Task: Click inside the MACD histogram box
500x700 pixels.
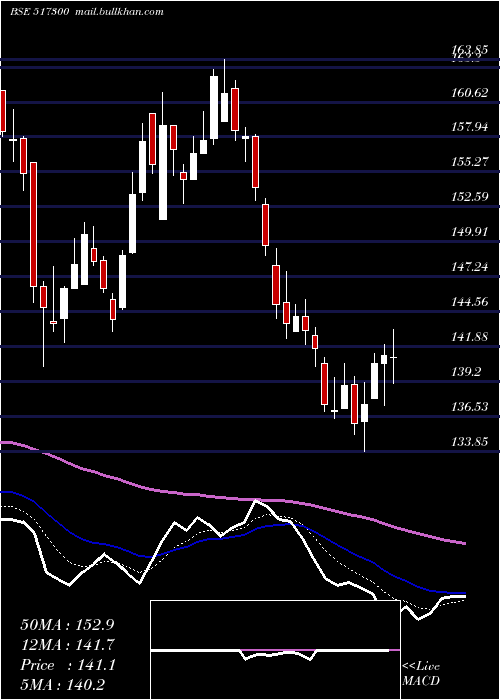Action: [275, 650]
